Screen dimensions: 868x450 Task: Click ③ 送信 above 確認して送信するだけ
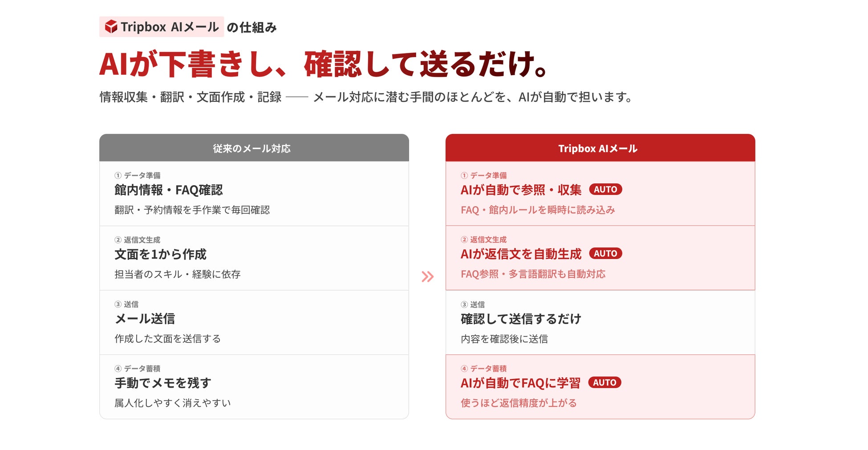click(x=473, y=304)
